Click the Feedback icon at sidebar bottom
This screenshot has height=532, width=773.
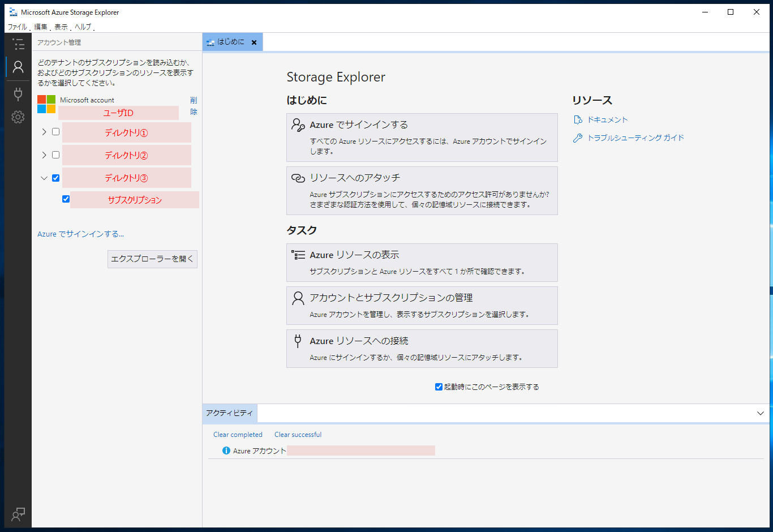coord(18,514)
